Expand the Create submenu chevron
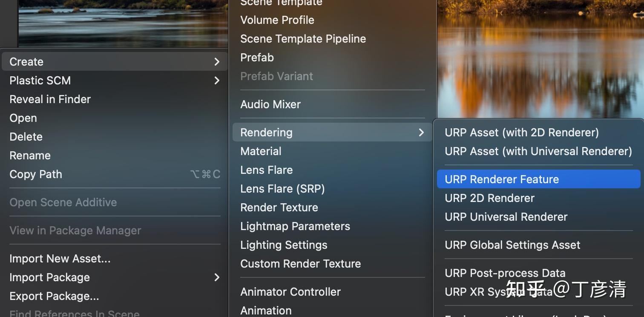 218,61
